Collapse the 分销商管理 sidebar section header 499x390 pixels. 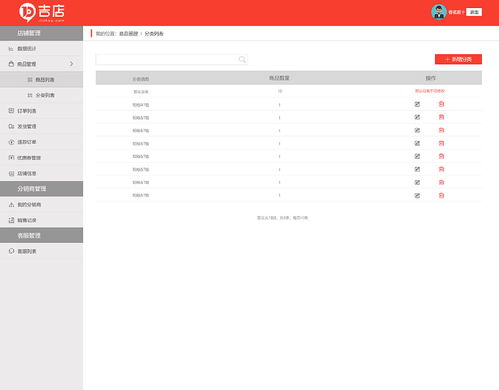41,189
